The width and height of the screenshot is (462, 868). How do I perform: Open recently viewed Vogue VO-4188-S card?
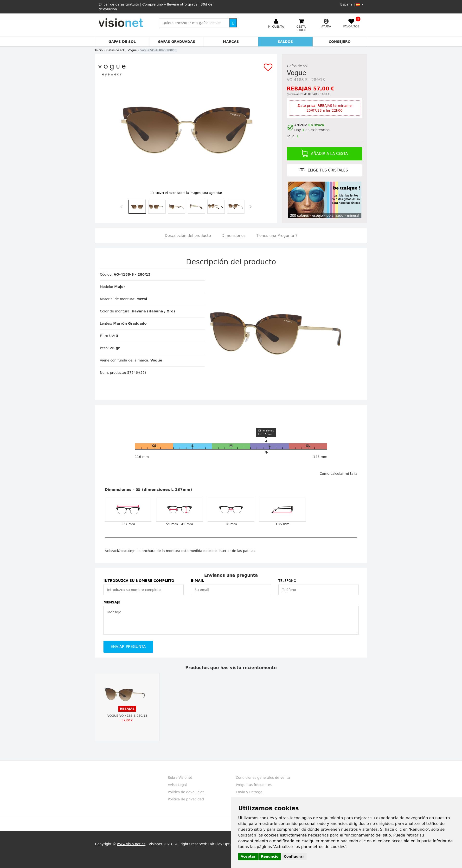pyautogui.click(x=127, y=707)
